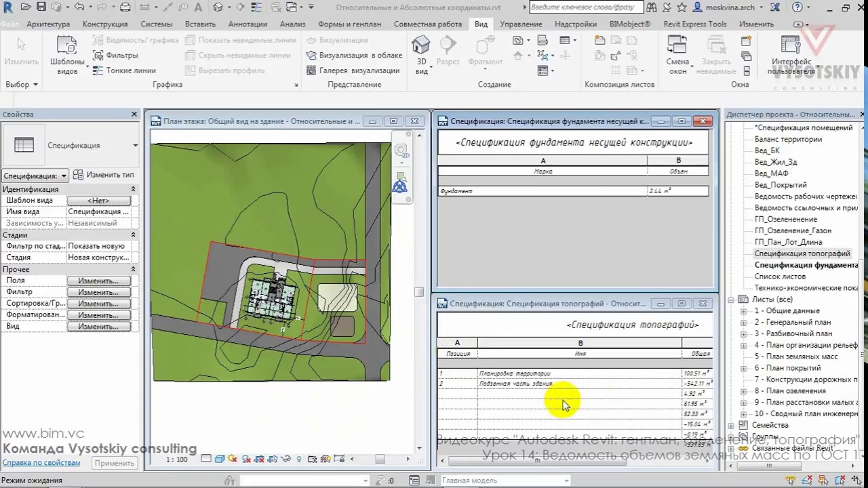The width and height of the screenshot is (868, 488).
Task: Click the plan view vertical scrollbar thumb
Action: (x=419, y=291)
